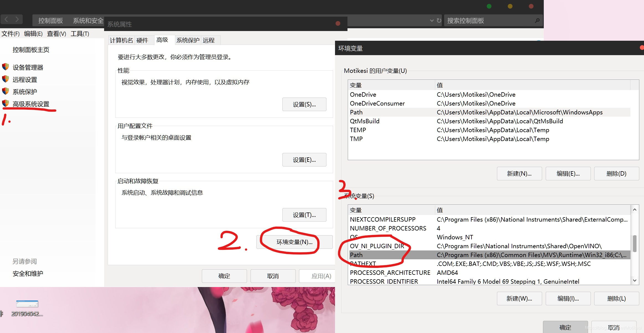Click the Environment Variables (环境变量) button

pos(294,242)
